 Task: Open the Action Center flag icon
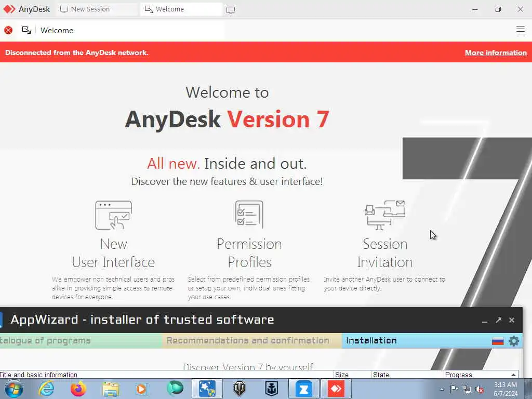454,389
